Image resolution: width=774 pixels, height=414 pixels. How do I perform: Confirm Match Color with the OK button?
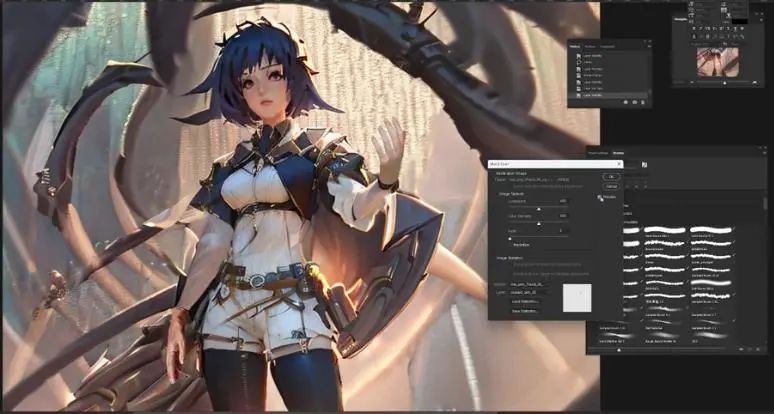point(611,177)
